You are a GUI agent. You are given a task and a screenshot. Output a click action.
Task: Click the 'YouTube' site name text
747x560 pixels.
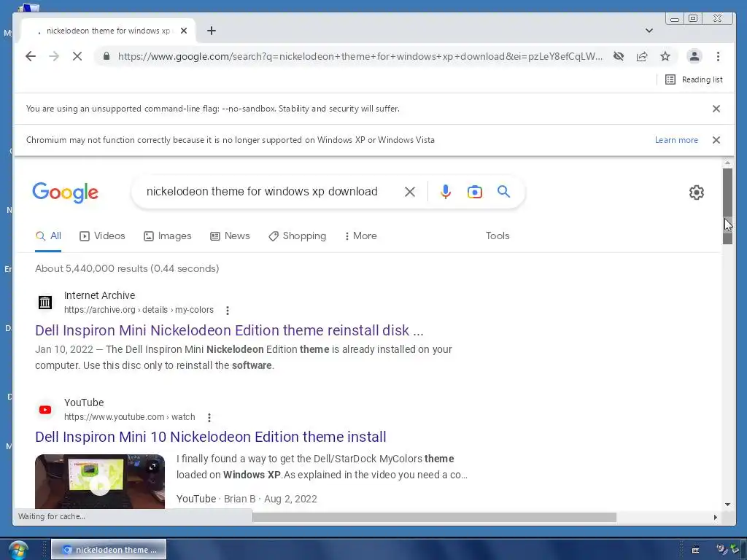coord(84,402)
